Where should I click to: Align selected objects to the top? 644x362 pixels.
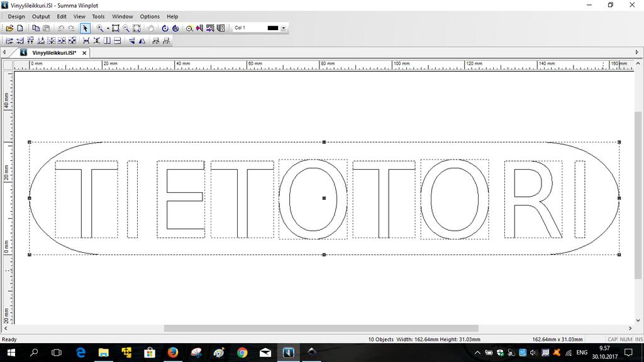30,41
